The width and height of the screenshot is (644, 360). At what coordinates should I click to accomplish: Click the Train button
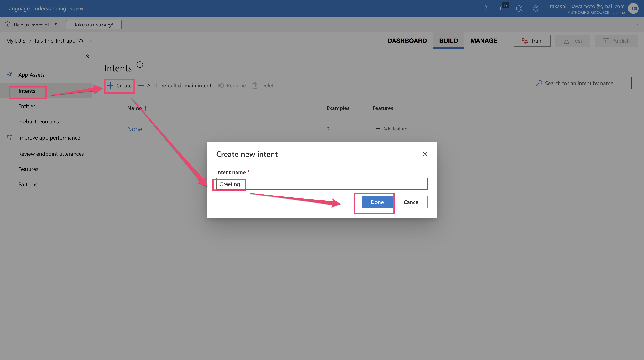[x=532, y=40]
